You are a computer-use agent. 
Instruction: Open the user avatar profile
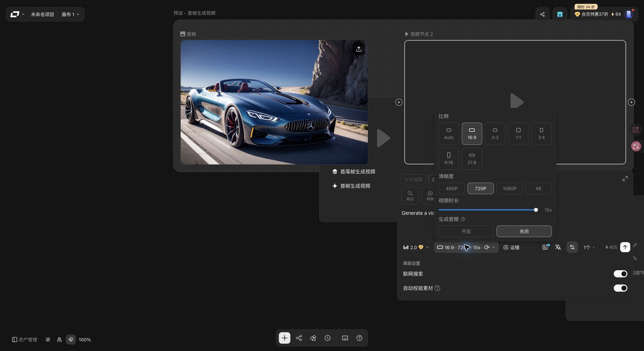tap(629, 14)
